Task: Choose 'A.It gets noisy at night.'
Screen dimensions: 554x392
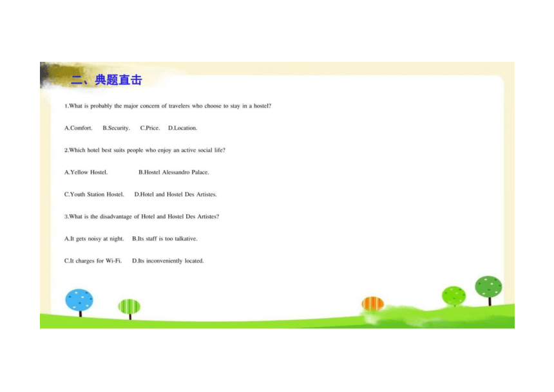Action: (x=94, y=239)
